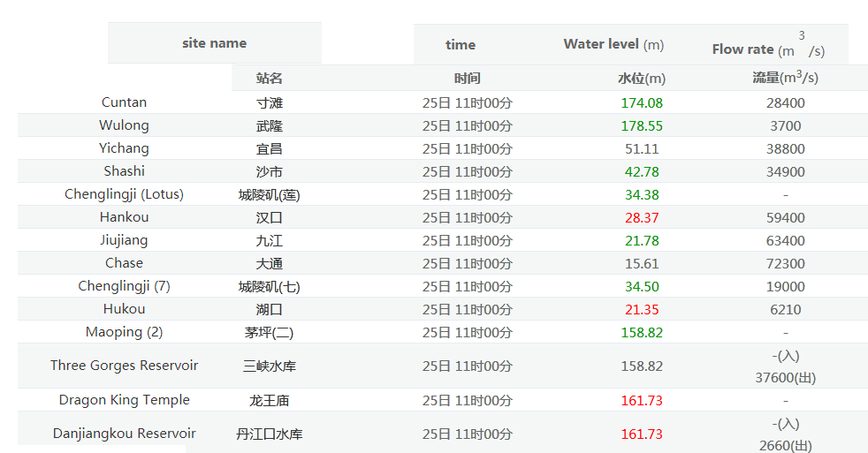Click water level value 15.61
Image resolution: width=868 pixels, height=453 pixels.
[x=642, y=264]
